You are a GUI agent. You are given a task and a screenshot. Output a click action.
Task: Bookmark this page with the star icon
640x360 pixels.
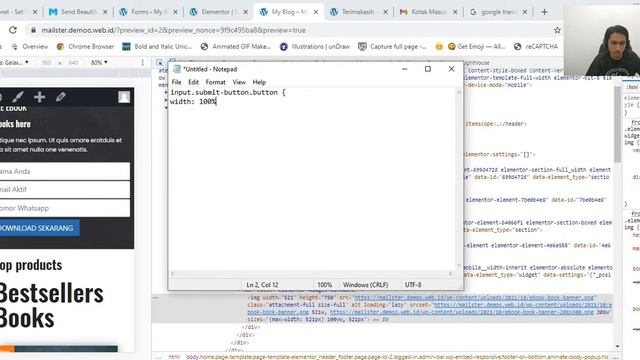click(x=557, y=30)
